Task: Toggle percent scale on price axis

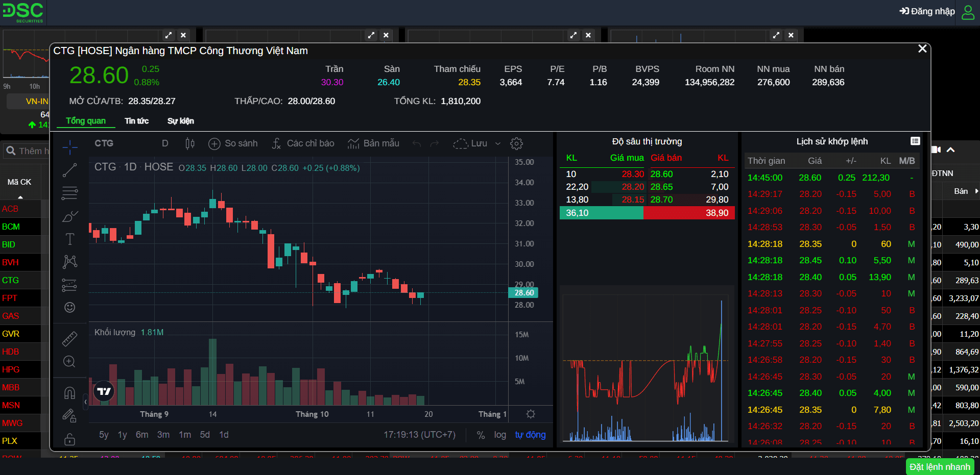Action: (481, 435)
